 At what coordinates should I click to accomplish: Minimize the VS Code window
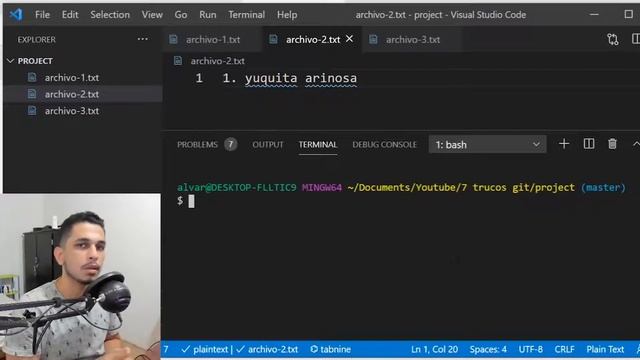(x=594, y=14)
